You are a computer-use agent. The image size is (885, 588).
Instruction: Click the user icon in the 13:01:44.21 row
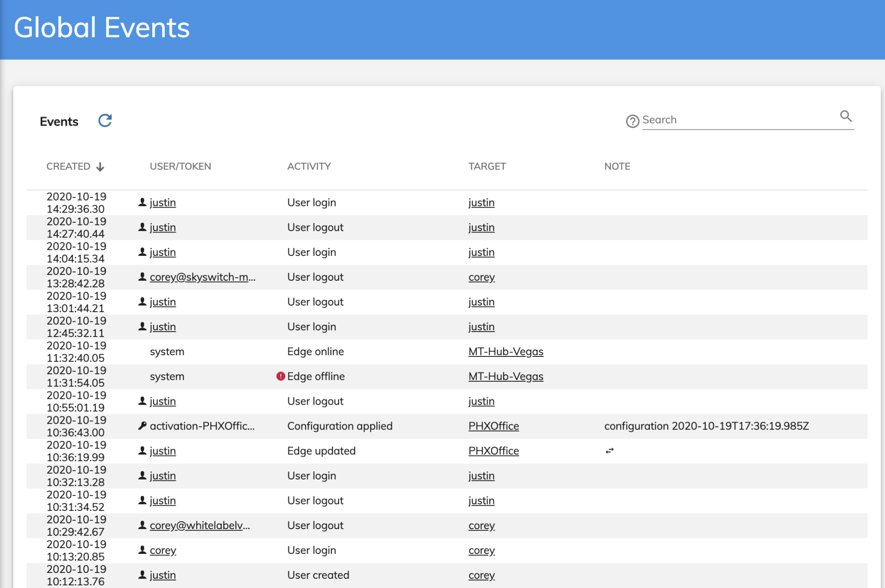[142, 302]
